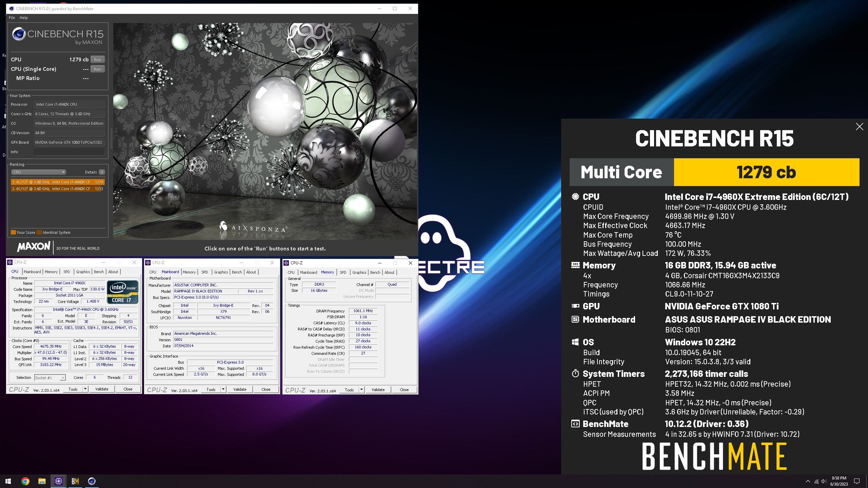Viewport: 868px width, 488px height.
Task: Click Validate in first CPU-Z window
Action: pos(102,389)
